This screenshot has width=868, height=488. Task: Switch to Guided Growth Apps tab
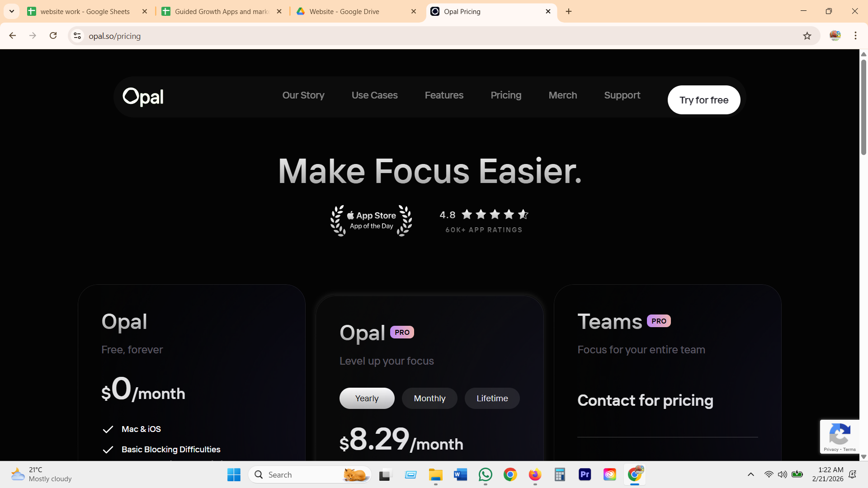pyautogui.click(x=222, y=11)
